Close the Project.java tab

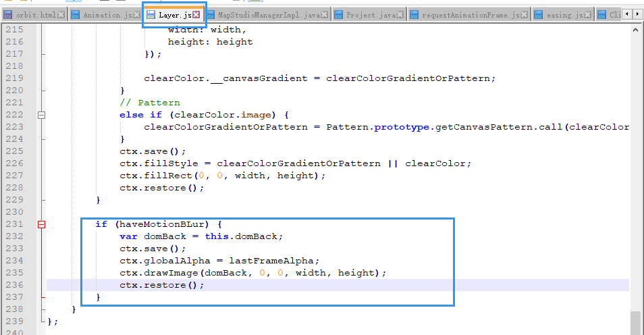(400, 15)
